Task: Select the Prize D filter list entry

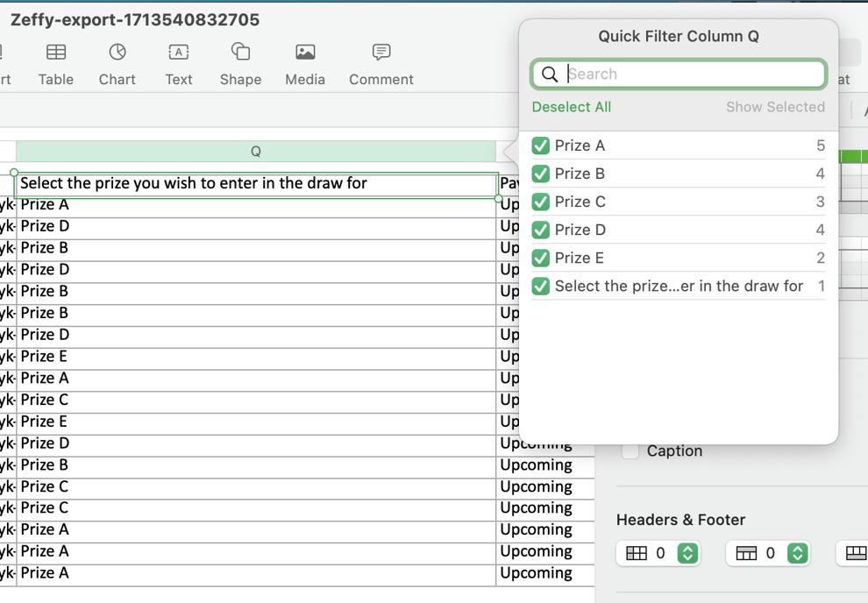Action: click(580, 231)
